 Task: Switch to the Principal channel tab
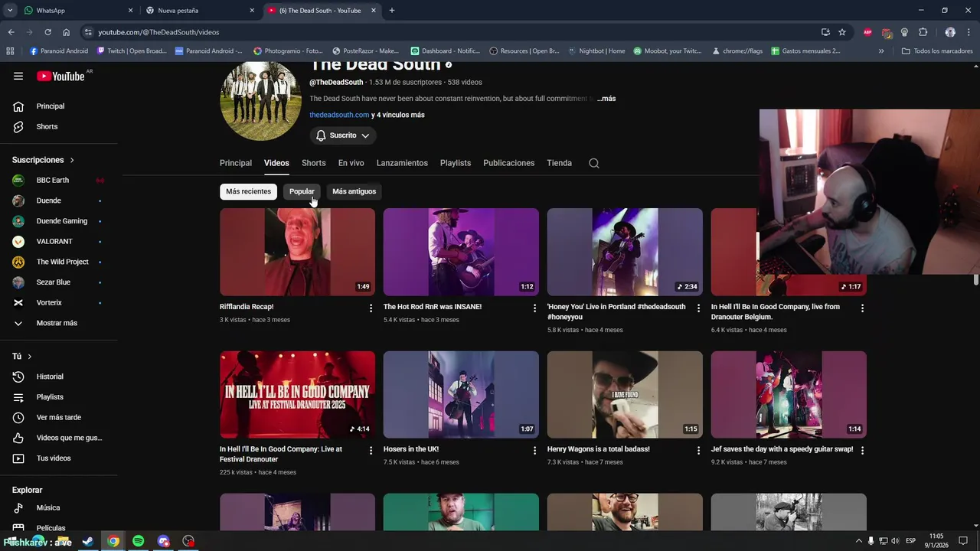click(236, 163)
